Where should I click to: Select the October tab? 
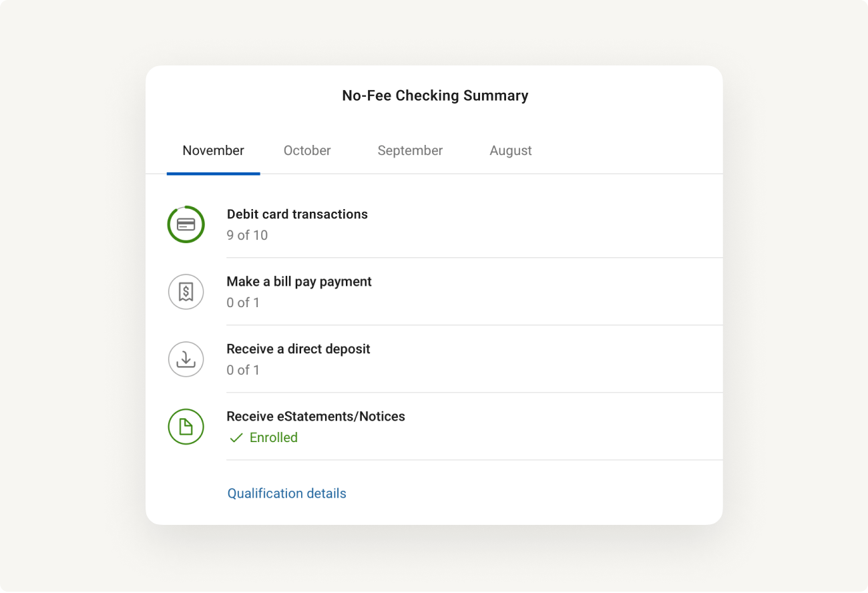(307, 150)
